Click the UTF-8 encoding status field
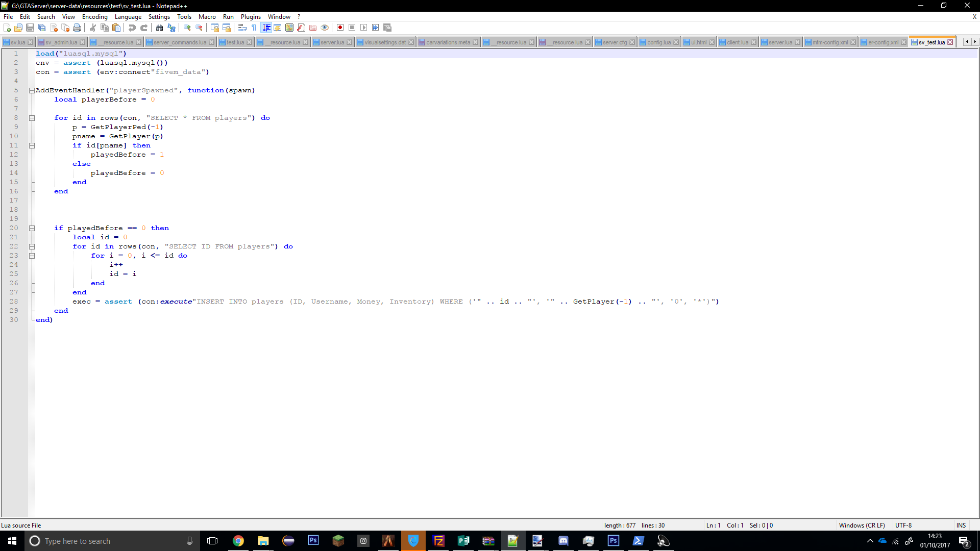This screenshot has height=551, width=980. (x=903, y=525)
